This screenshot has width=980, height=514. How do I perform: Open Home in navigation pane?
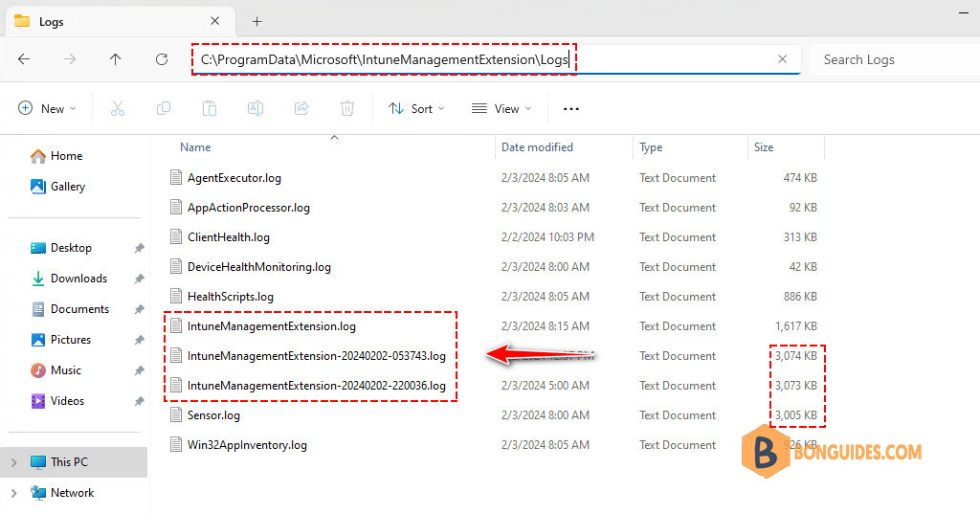[x=56, y=156]
